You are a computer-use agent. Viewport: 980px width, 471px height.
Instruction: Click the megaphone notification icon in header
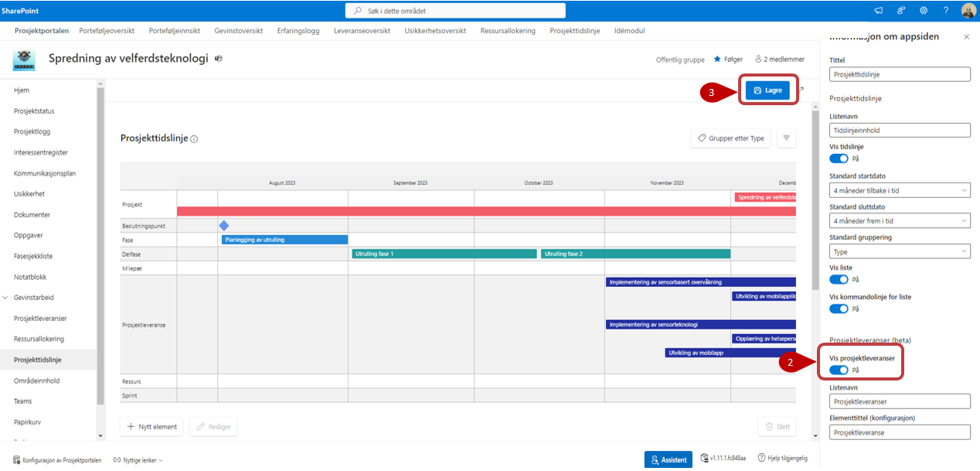point(879,10)
